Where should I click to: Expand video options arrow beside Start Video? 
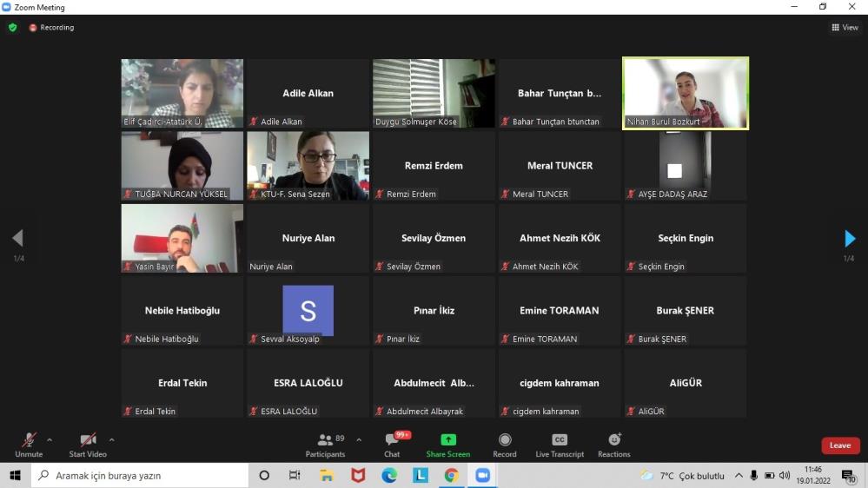[112, 439]
